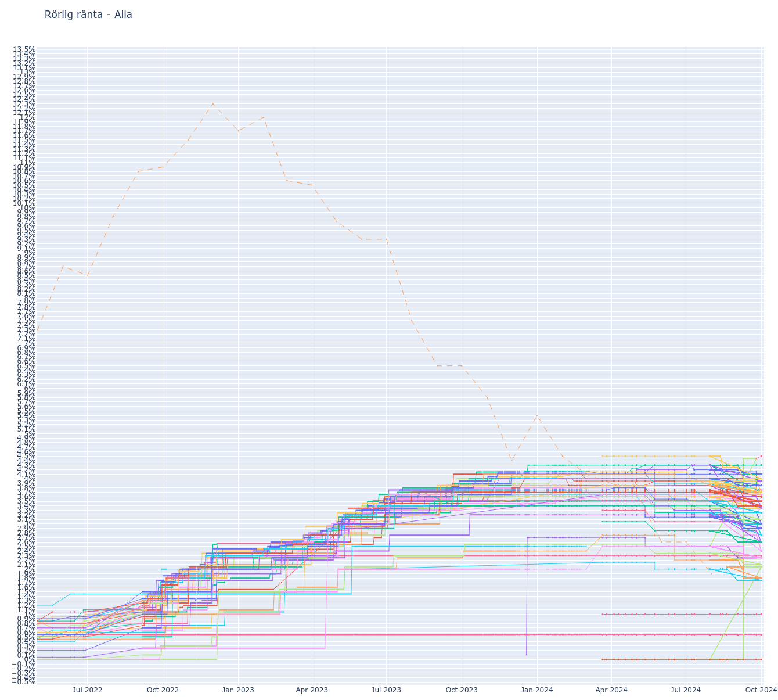Click the purple vertical line before Jan 2024

527,598
